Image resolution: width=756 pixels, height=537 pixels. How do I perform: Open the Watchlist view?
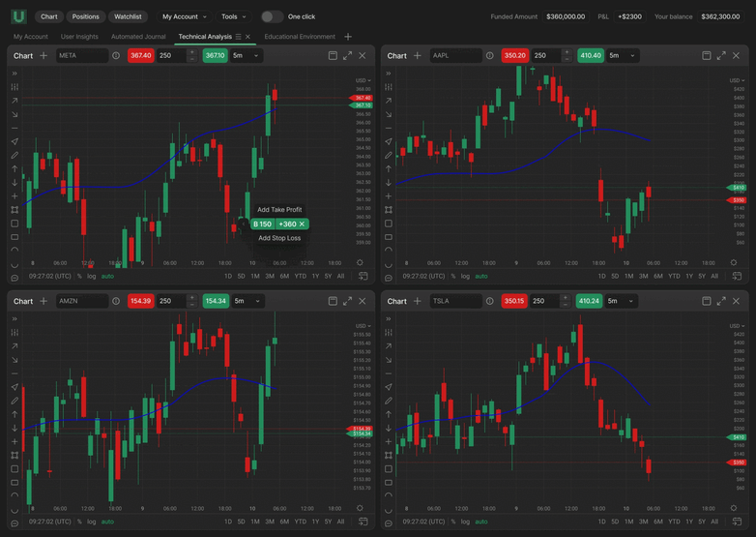pos(128,16)
